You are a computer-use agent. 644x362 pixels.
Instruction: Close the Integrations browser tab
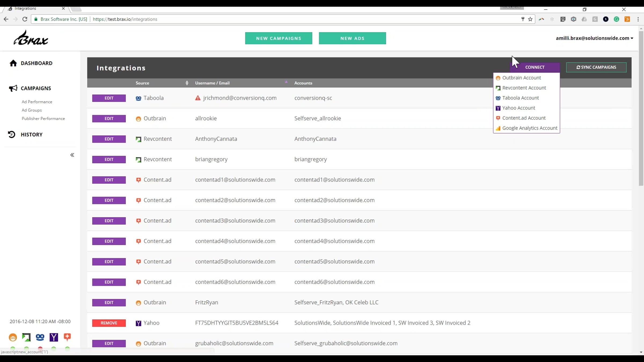point(63,9)
